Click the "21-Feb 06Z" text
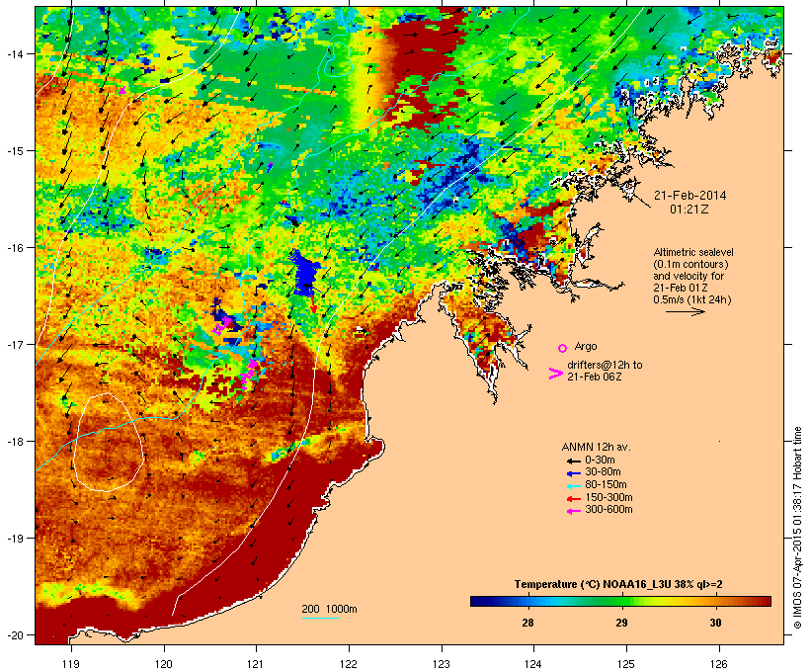The width and height of the screenshot is (810, 672). (x=594, y=377)
